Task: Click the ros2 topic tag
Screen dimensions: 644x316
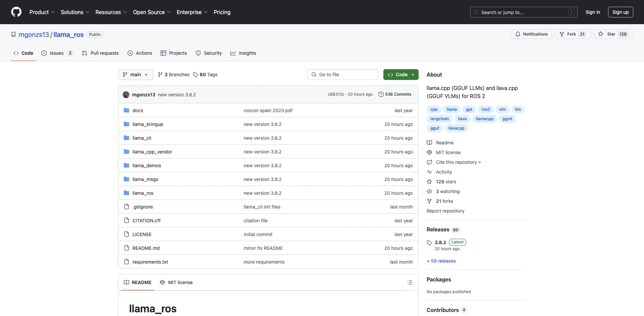Action: click(485, 109)
